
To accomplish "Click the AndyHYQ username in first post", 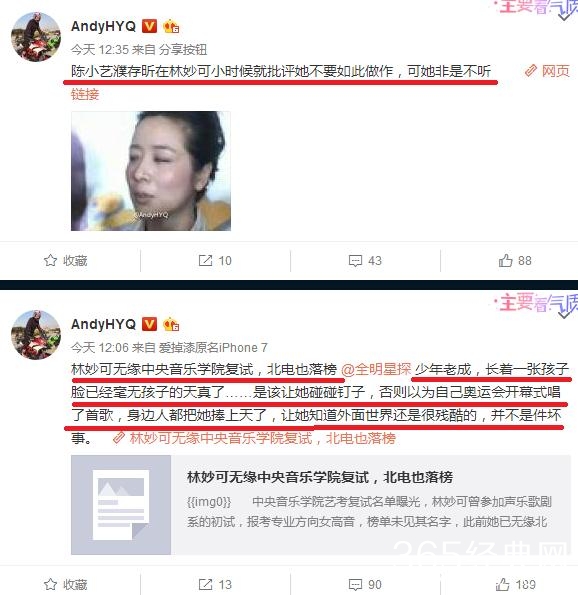I will (103, 26).
